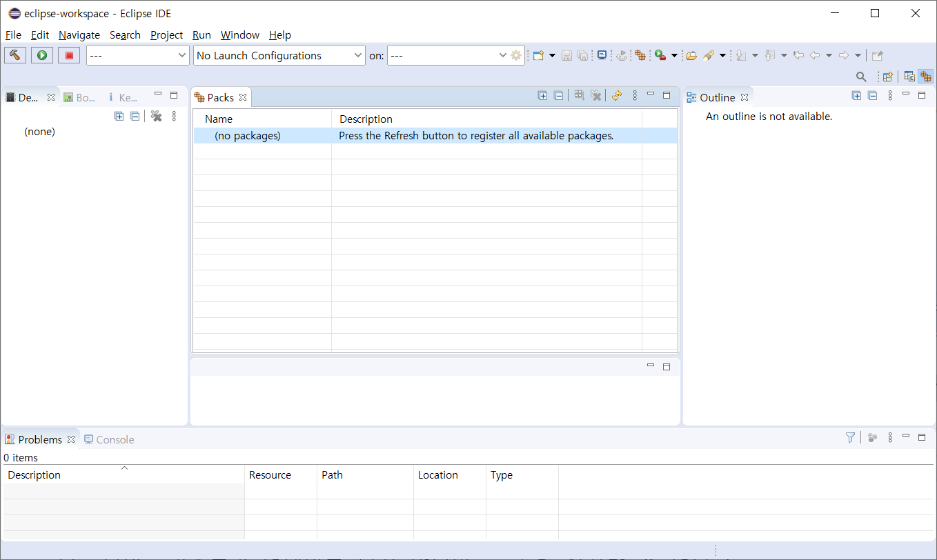The height and width of the screenshot is (560, 937).
Task: Close the Packs tab with its X
Action: click(243, 97)
